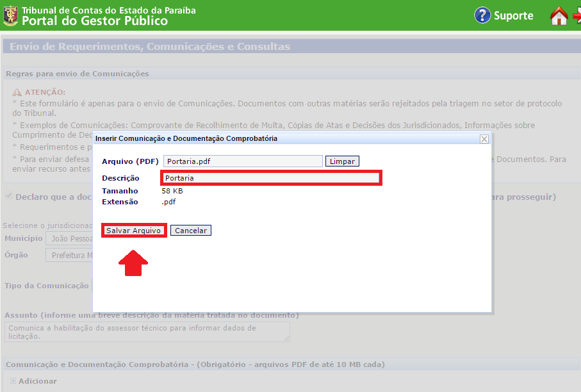Click Salvar Arquivo to save the file
Image resolution: width=581 pixels, height=392 pixels.
pyautogui.click(x=134, y=231)
